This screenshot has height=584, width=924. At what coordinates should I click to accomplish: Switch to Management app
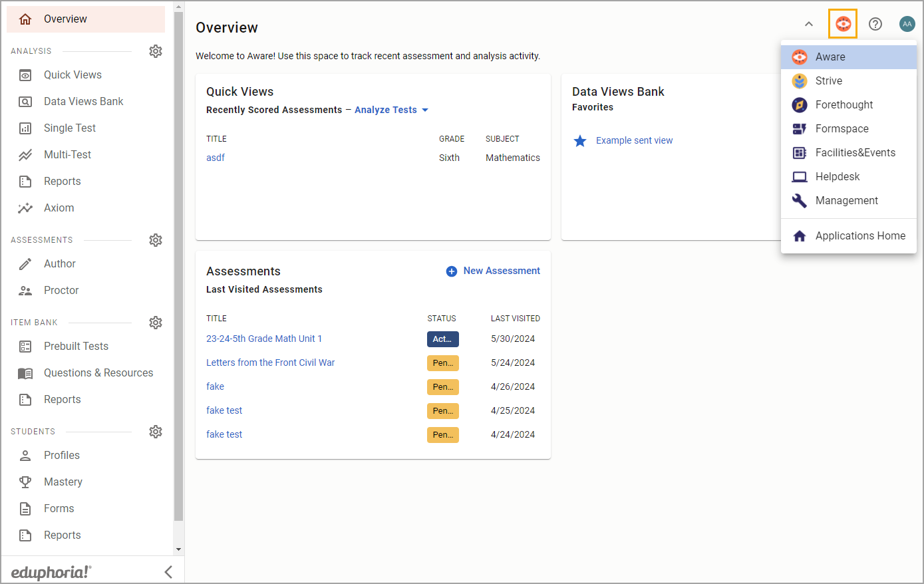click(x=849, y=201)
